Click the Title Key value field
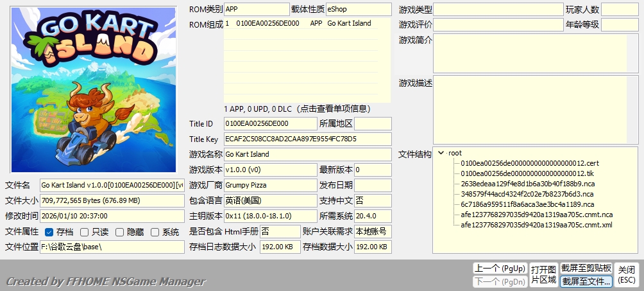 pyautogui.click(x=307, y=139)
